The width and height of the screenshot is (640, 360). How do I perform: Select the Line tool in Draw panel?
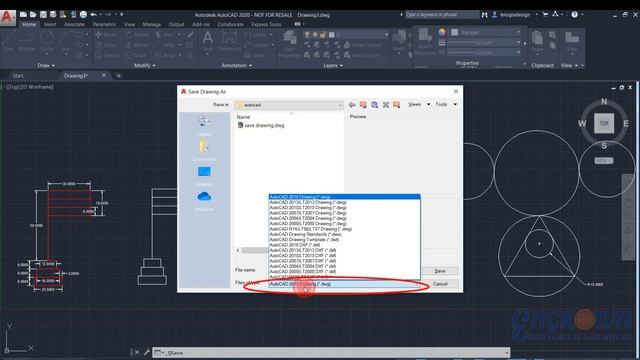(x=8, y=42)
